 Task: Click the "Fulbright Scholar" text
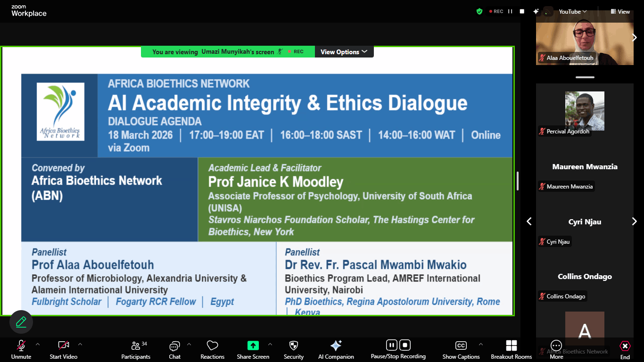[x=66, y=302]
